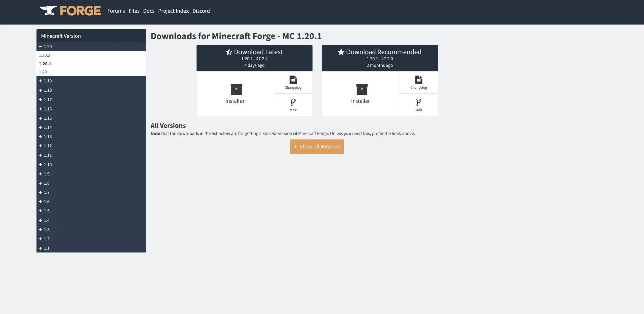Click the Forge anvil logo
Image resolution: width=644 pixels, height=314 pixels.
(x=70, y=11)
